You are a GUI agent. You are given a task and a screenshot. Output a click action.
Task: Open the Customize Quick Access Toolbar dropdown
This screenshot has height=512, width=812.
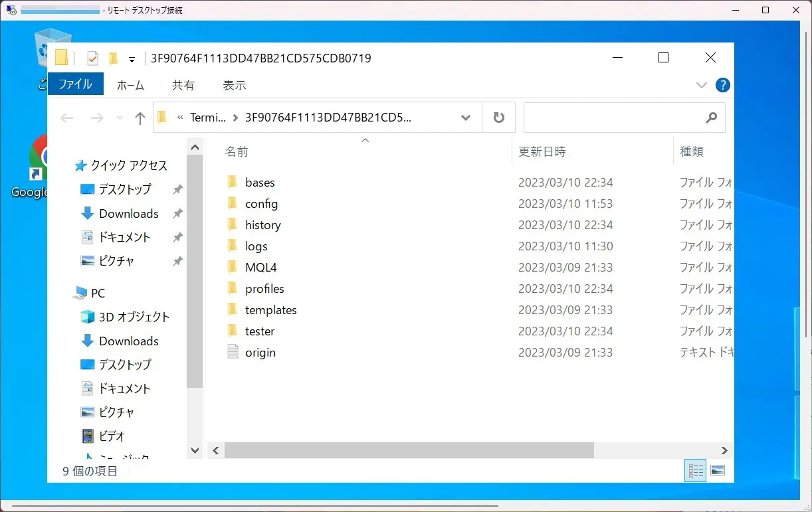(132, 59)
